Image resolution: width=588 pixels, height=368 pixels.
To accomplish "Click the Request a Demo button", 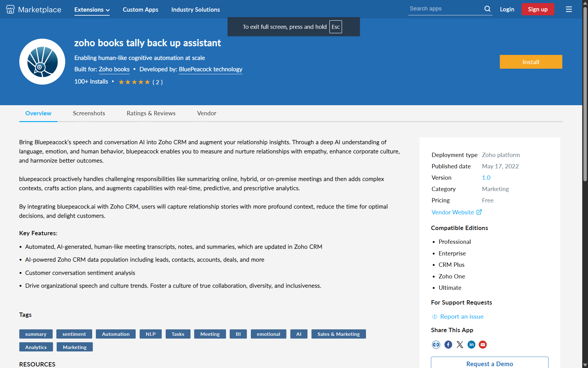I will (x=489, y=363).
